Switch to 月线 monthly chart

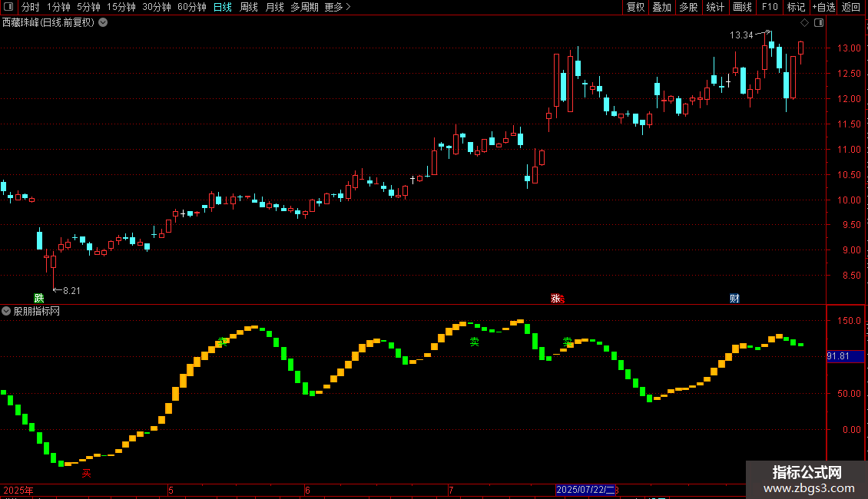coord(274,7)
